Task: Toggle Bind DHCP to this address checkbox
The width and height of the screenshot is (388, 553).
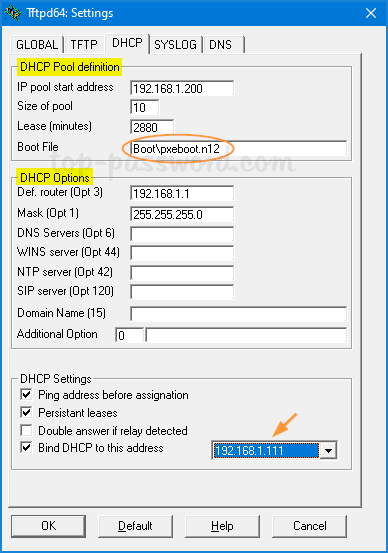Action: coord(26,448)
